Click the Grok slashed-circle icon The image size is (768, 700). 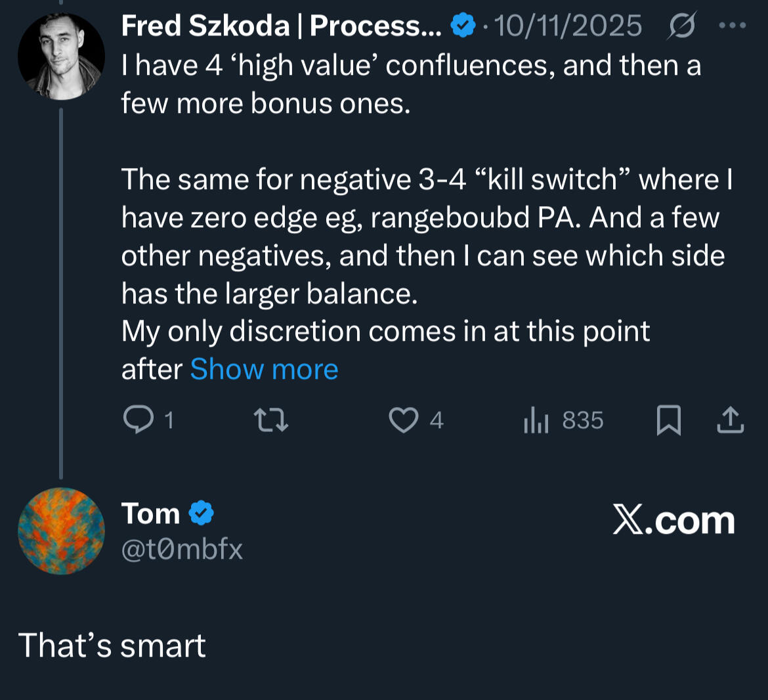[x=682, y=26]
